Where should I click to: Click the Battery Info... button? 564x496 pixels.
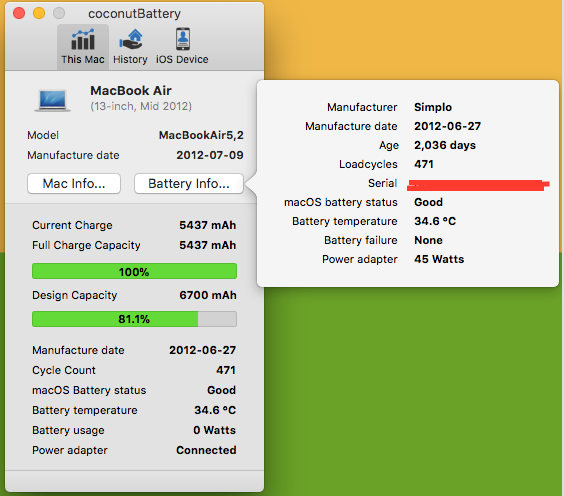(x=189, y=183)
